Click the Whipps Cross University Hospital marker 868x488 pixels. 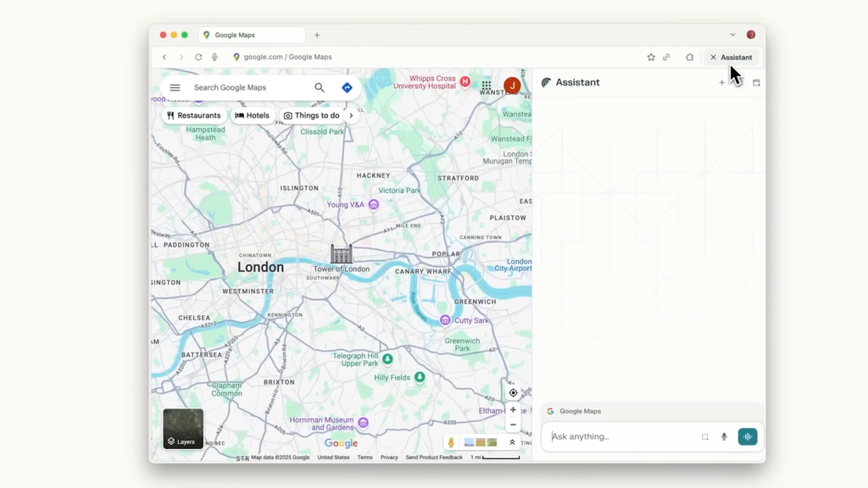tap(465, 82)
